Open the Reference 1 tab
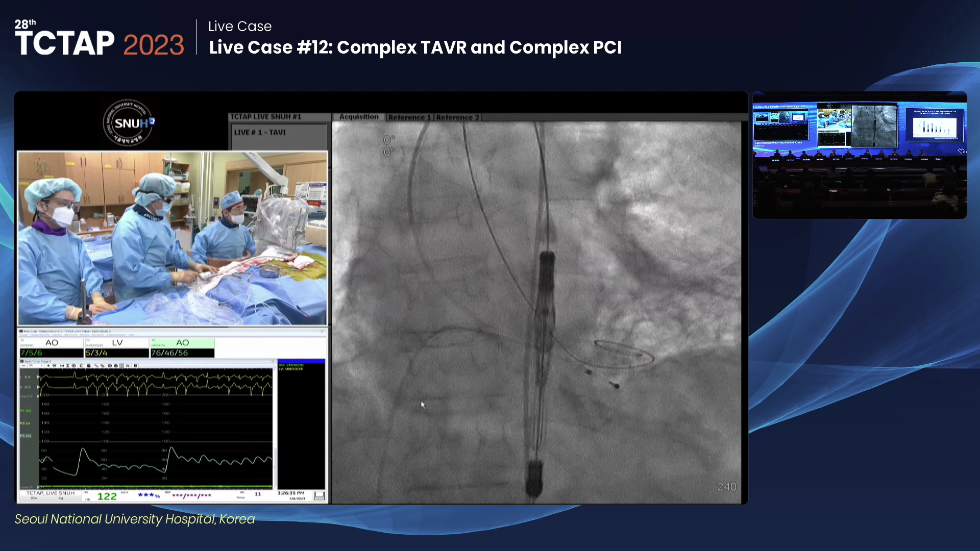The image size is (980, 551). pos(409,117)
